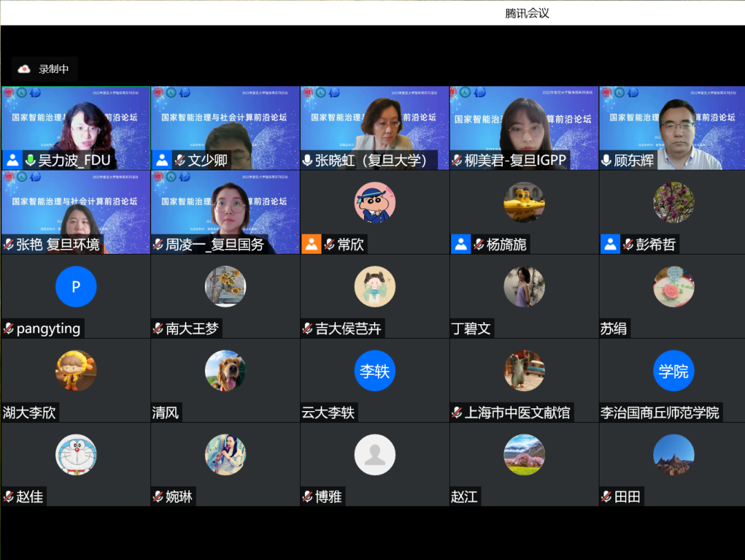Screen dimensions: 745x560
Task: Click the muted mic icon next to pangyting
Action: pos(8,329)
